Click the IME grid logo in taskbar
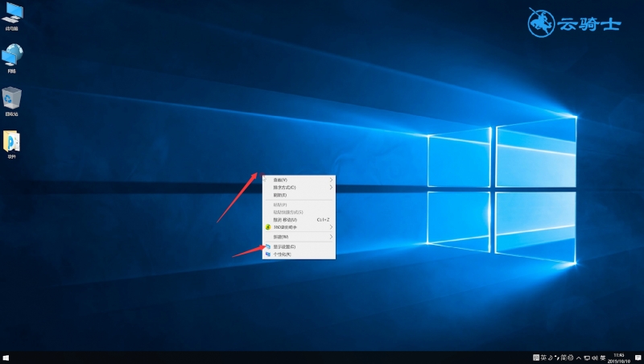Image resolution: width=644 pixels, height=364 pixels. [536, 358]
